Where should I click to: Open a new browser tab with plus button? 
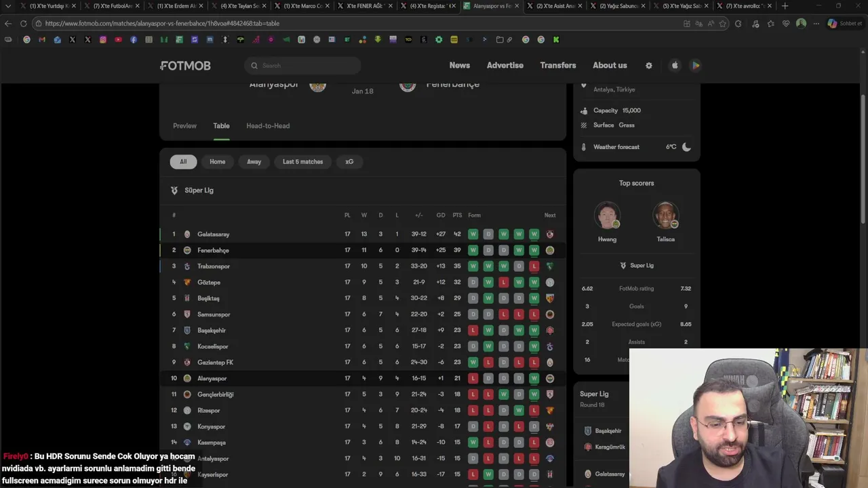click(x=785, y=6)
